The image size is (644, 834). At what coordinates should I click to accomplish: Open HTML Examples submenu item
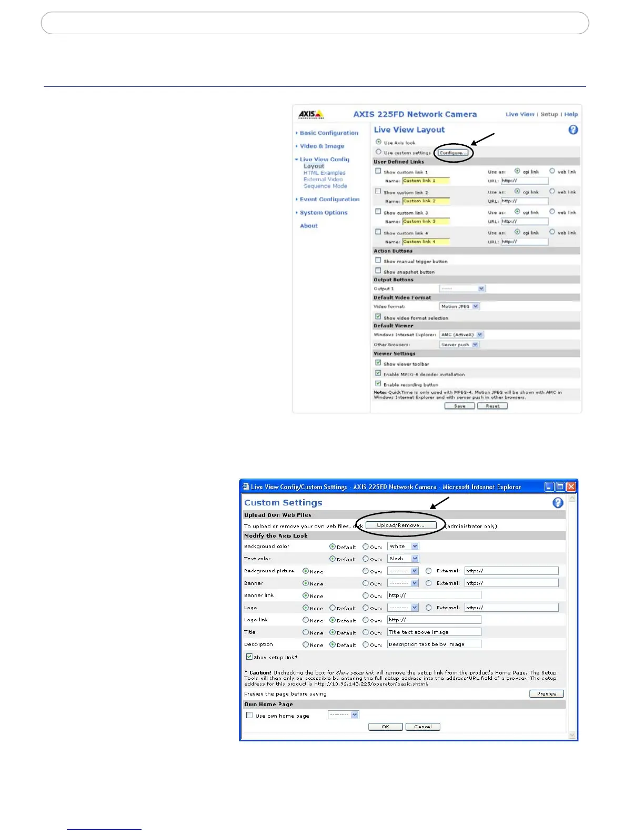pos(325,173)
